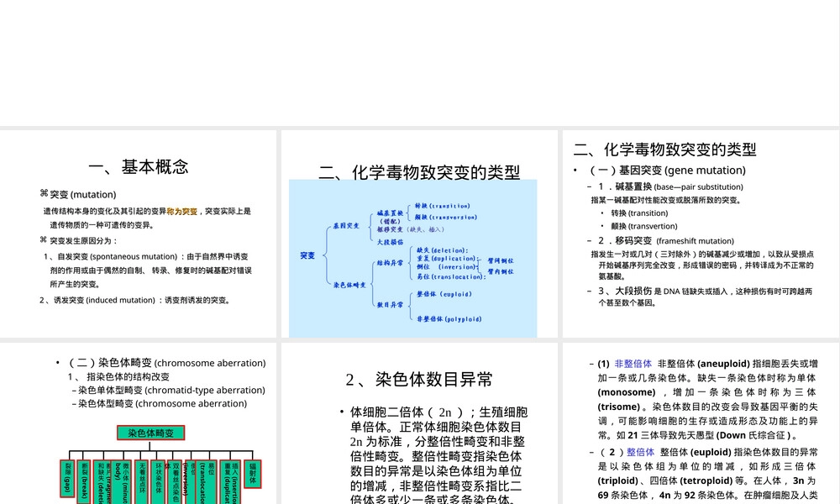Click the blue 整倍体 link text
Screen dimensions: 840x504
point(641,452)
